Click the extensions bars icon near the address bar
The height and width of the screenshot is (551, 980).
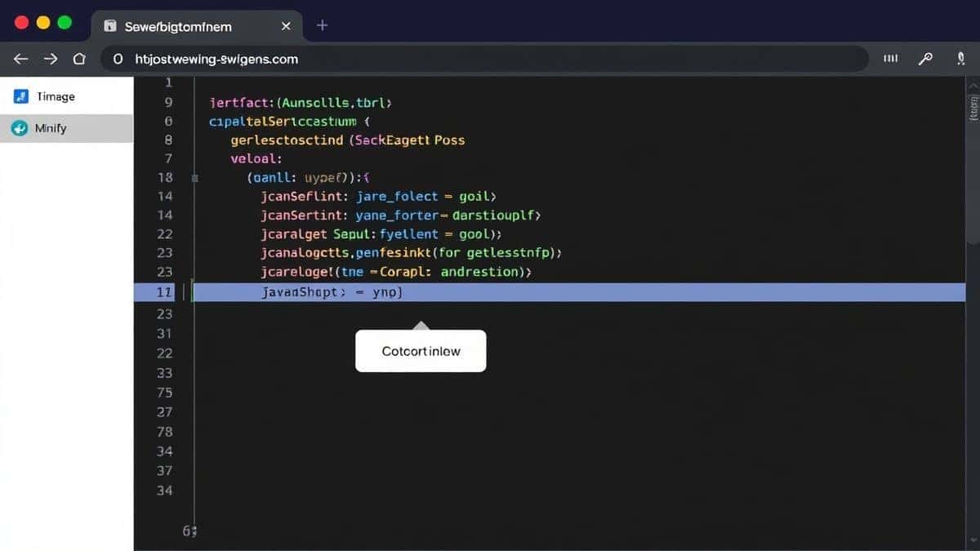890,58
